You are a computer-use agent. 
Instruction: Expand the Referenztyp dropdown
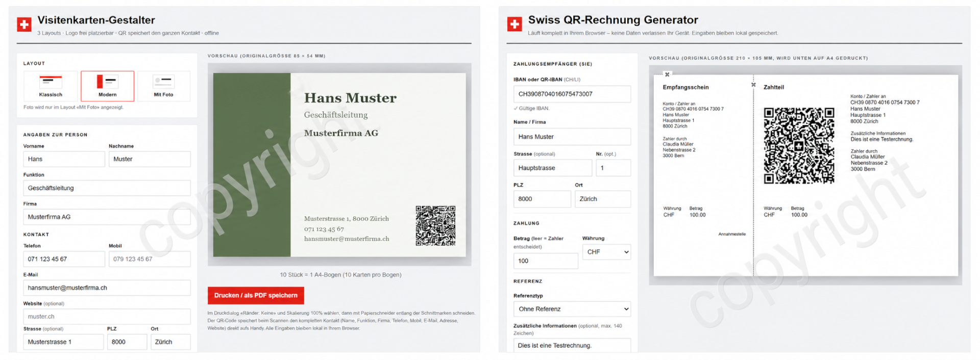[572, 309]
